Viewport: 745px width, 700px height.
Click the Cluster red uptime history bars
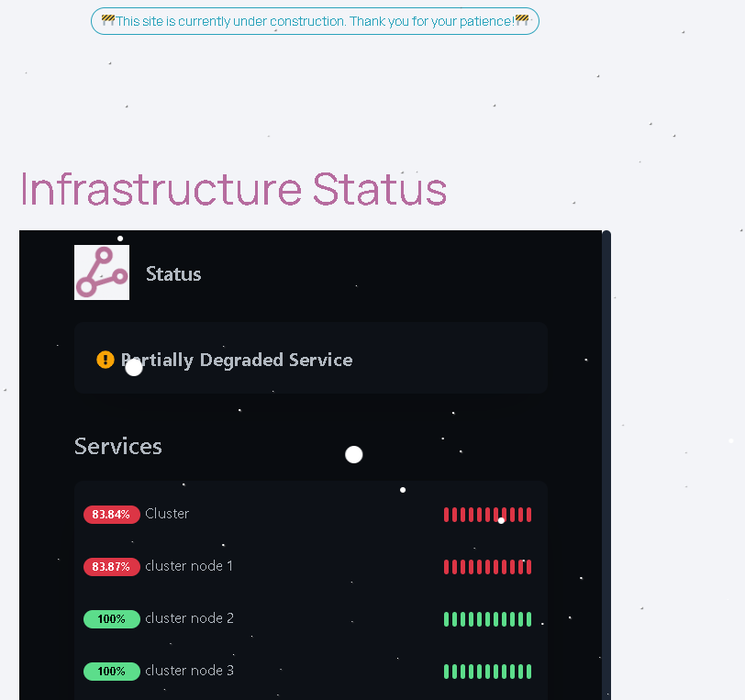487,515
